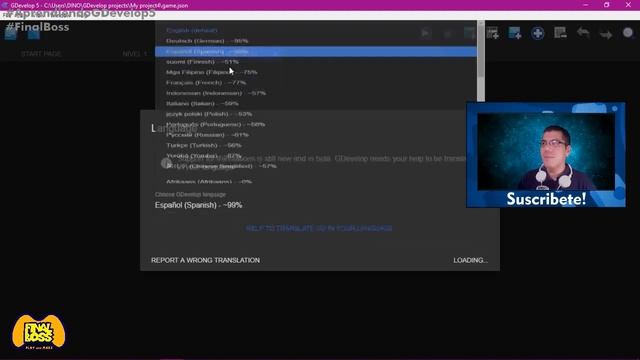Viewport: 640px width, 360px height.
Task: Click REPORT A WRONG TRANSLATION button
Action: tap(205, 260)
